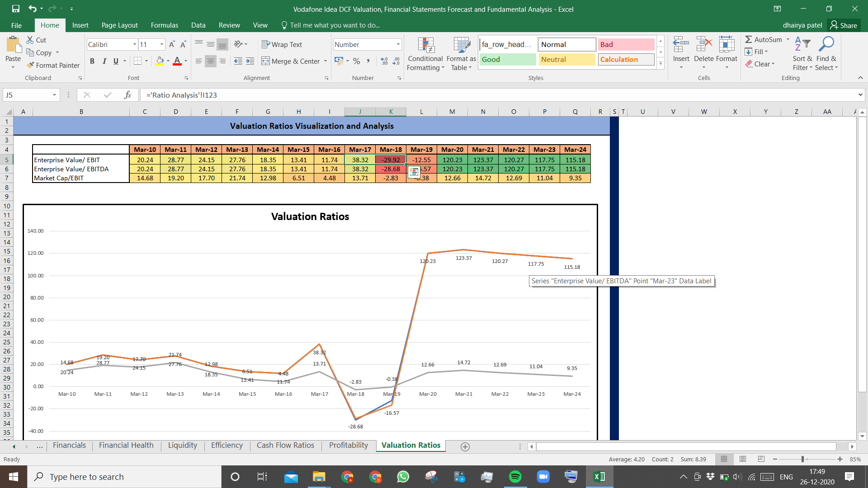Viewport: 868px width, 488px height.
Task: Toggle Underline formatting
Action: [116, 61]
